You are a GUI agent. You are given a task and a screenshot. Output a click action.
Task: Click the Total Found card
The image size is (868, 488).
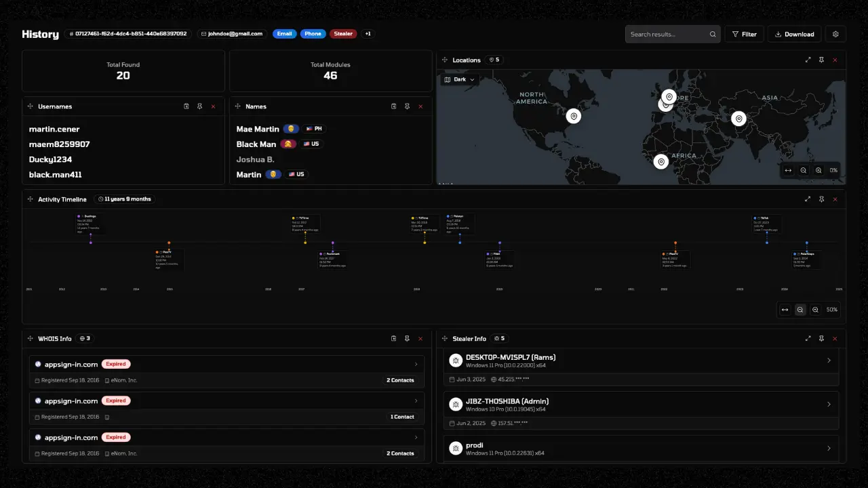pyautogui.click(x=123, y=70)
